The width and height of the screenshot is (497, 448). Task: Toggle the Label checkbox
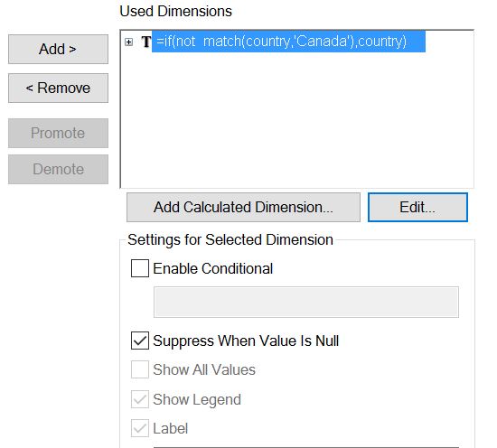click(x=140, y=428)
